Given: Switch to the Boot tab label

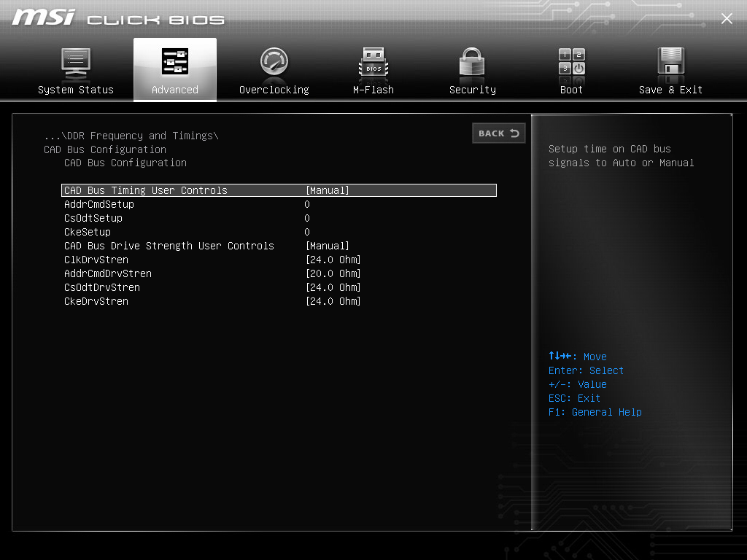Looking at the screenshot, I should tap(571, 90).
